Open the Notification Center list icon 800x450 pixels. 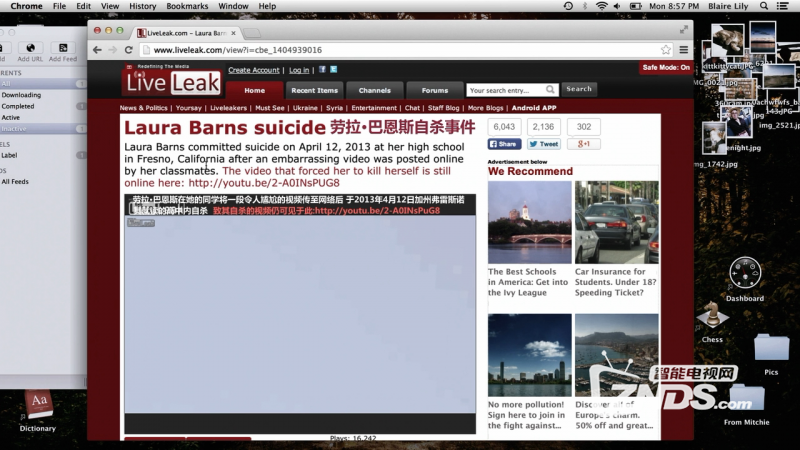click(782, 6)
